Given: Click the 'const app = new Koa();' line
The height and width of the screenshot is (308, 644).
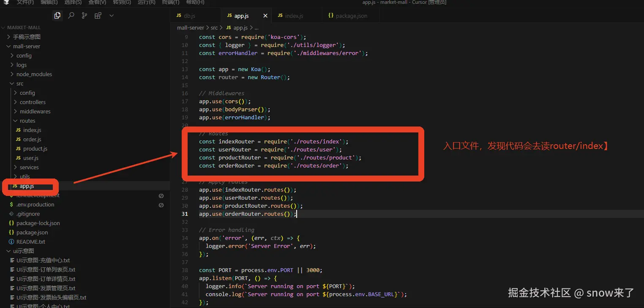Looking at the screenshot, I should tap(235, 69).
